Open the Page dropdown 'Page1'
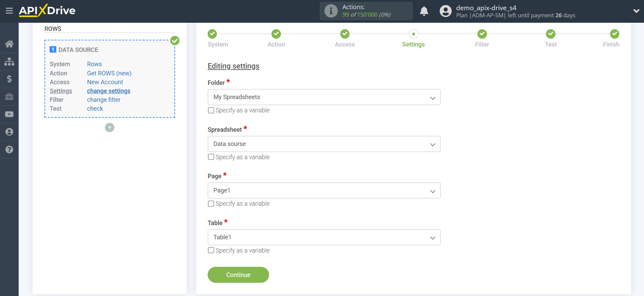The width and height of the screenshot is (644, 296). 324,190
